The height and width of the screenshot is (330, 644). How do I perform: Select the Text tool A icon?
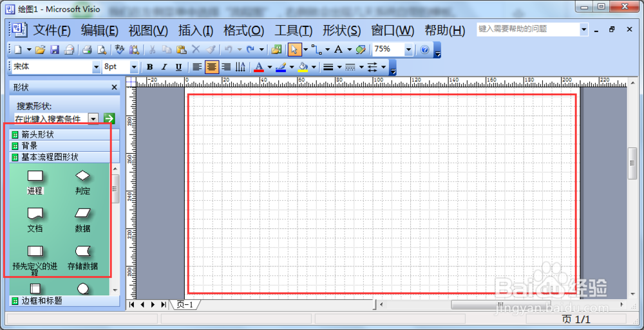click(x=338, y=50)
